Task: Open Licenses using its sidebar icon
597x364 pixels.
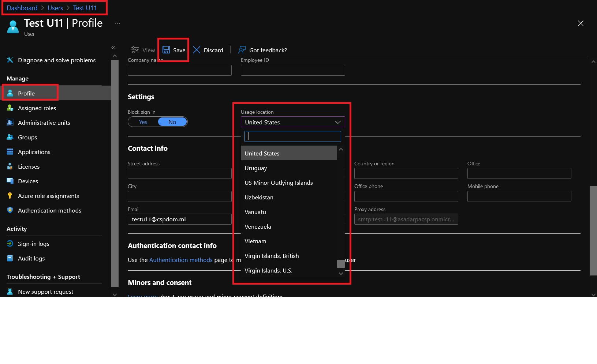Action: pos(10,166)
